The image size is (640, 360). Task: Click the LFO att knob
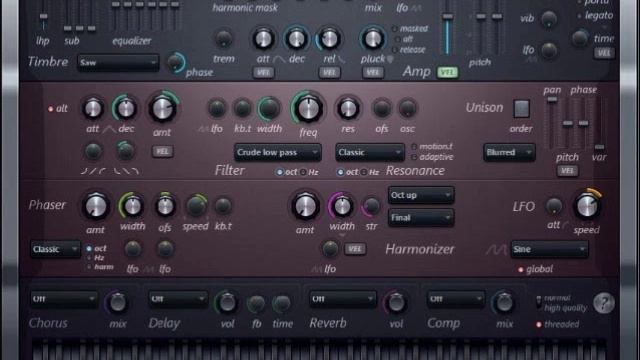[x=553, y=206]
